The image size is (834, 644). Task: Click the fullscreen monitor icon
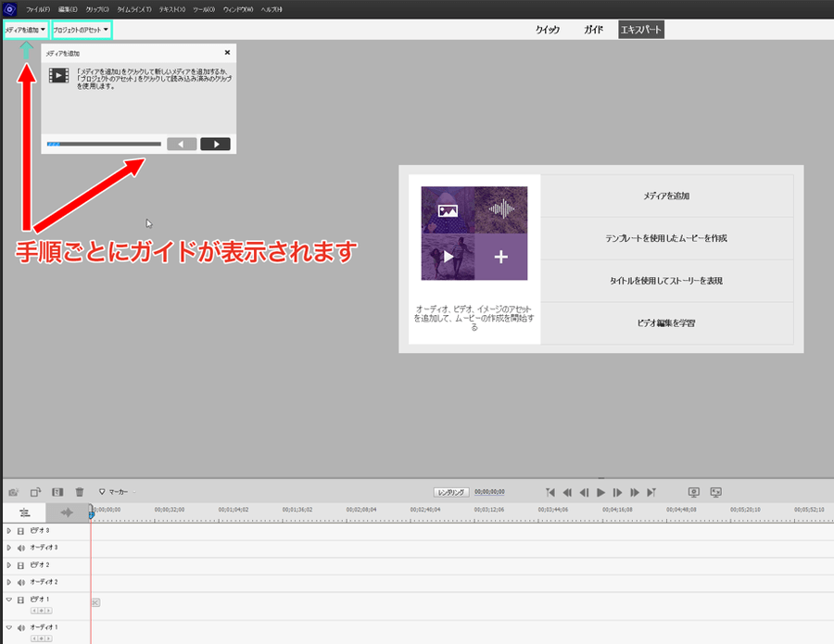pyautogui.click(x=716, y=492)
